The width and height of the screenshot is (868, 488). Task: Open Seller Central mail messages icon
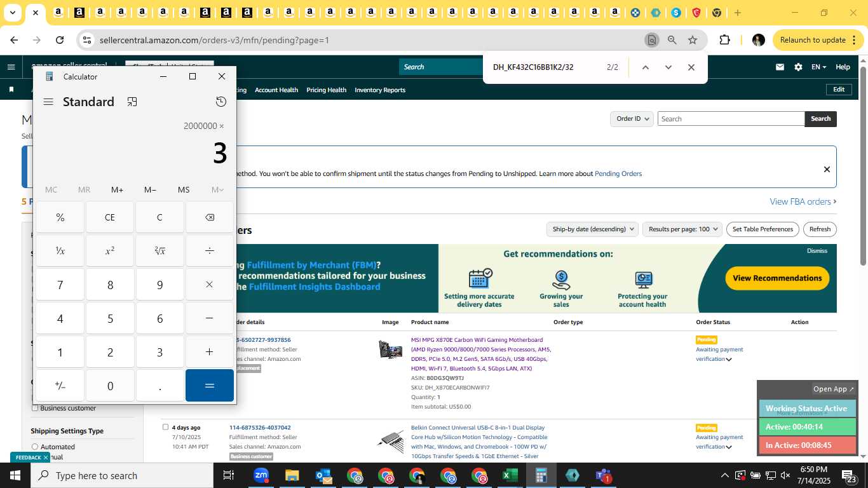click(x=780, y=67)
